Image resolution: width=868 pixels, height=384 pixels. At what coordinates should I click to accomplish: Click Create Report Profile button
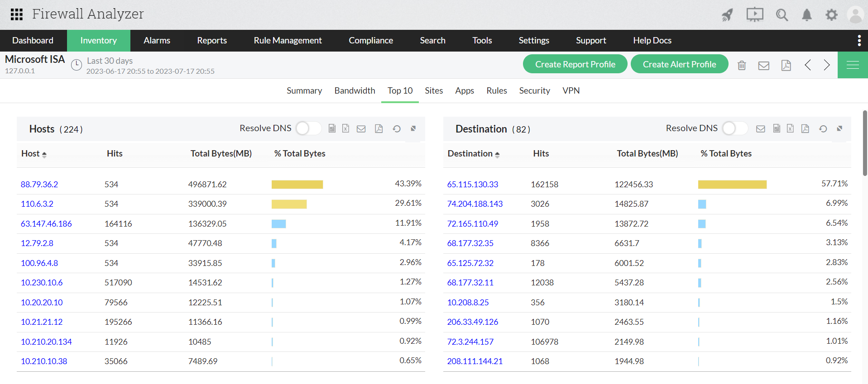tap(575, 64)
